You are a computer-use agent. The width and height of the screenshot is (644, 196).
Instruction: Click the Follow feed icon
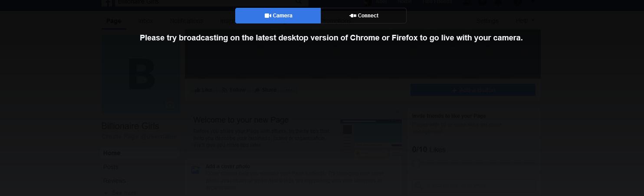pyautogui.click(x=225, y=90)
